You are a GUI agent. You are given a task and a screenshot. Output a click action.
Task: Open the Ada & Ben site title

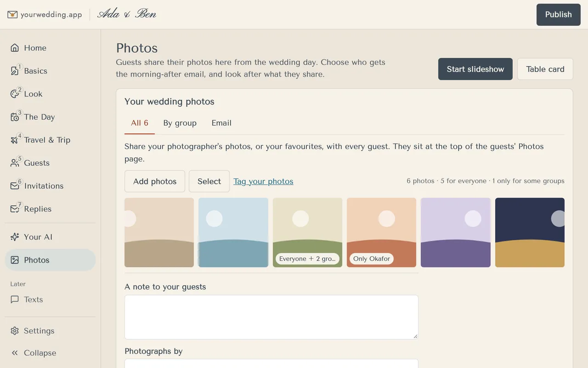pyautogui.click(x=127, y=14)
